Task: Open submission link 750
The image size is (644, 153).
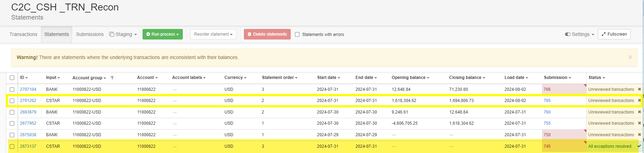Action: pos(547,135)
